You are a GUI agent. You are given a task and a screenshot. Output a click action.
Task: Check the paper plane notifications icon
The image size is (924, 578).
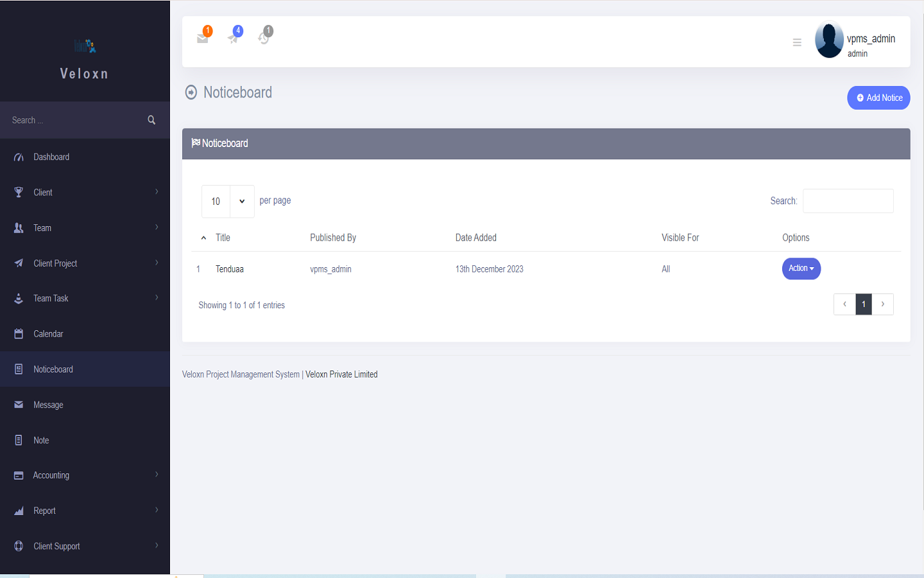click(x=234, y=37)
